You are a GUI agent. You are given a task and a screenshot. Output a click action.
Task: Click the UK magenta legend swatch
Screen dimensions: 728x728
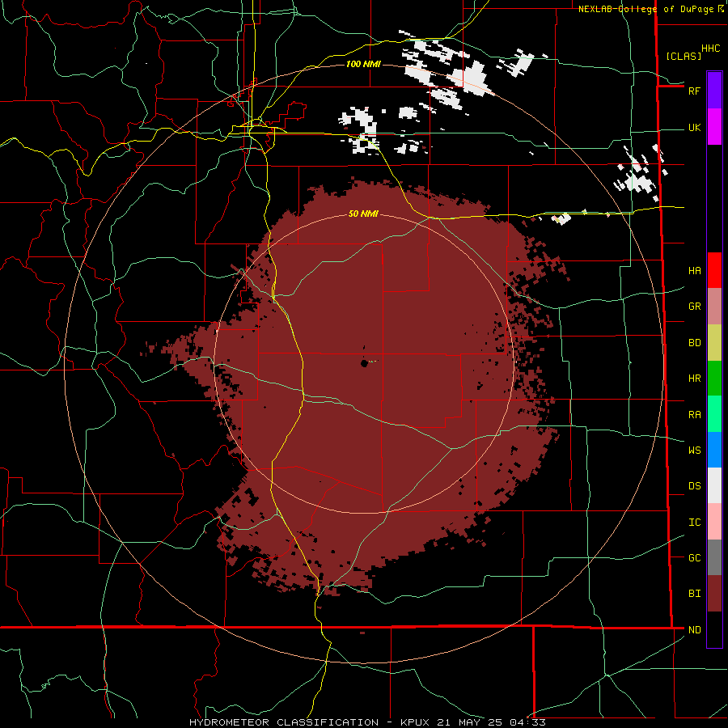pos(714,127)
